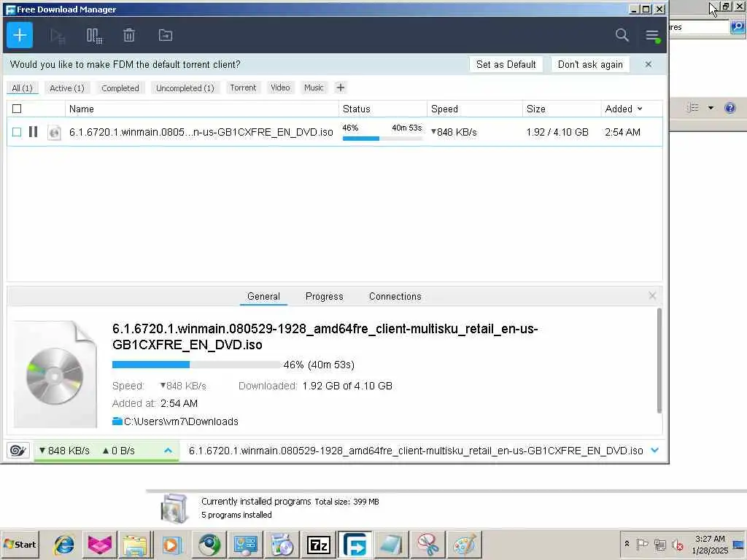The image size is (747, 560).
Task: Open Windows Explorer from taskbar
Action: [135, 544]
